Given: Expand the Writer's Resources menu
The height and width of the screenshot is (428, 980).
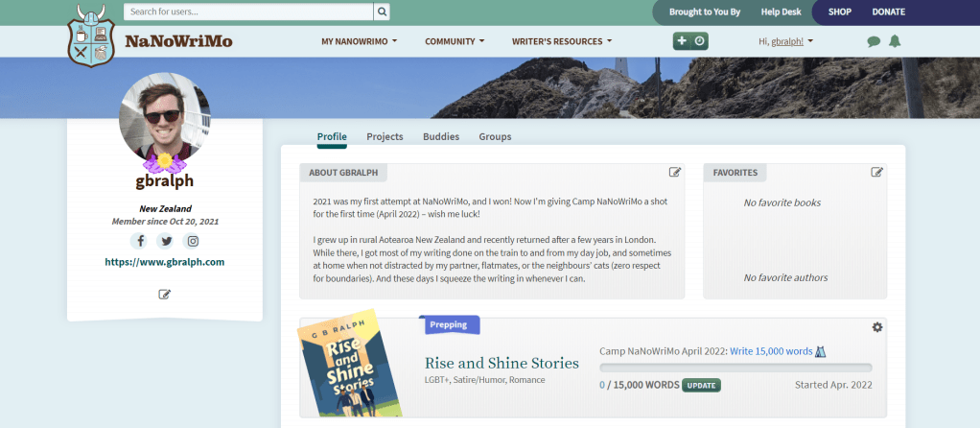Looking at the screenshot, I should click(562, 41).
